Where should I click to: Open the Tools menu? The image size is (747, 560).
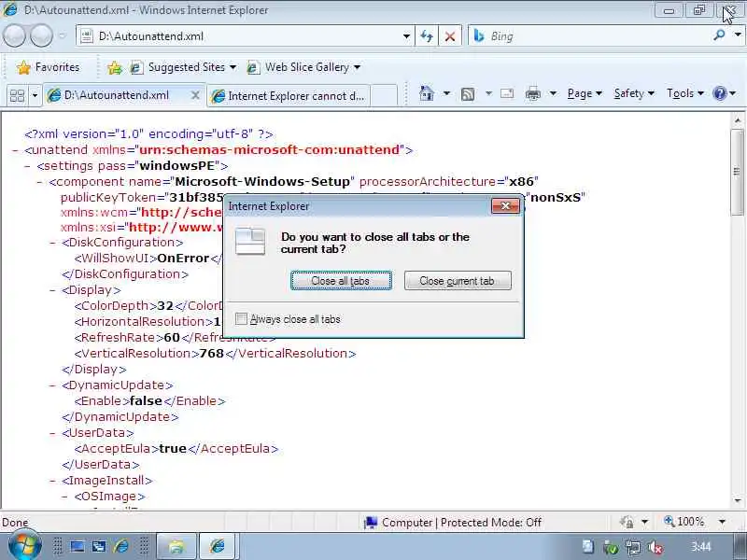[x=685, y=93]
